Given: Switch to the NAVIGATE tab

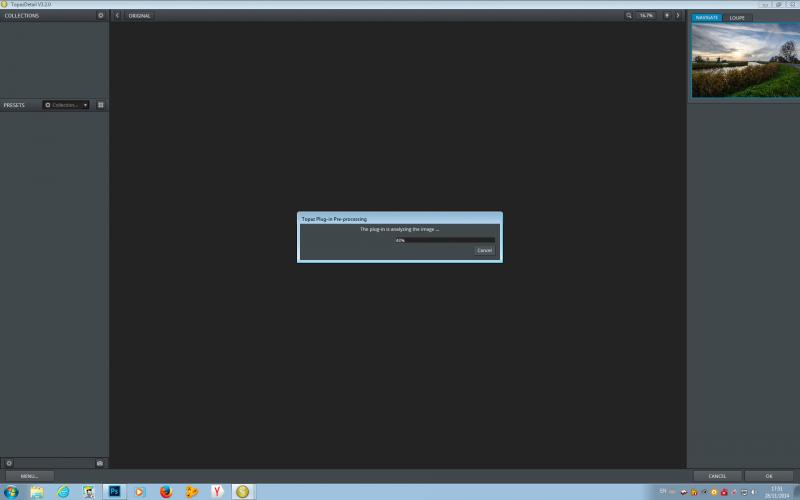Looking at the screenshot, I should click(x=707, y=18).
